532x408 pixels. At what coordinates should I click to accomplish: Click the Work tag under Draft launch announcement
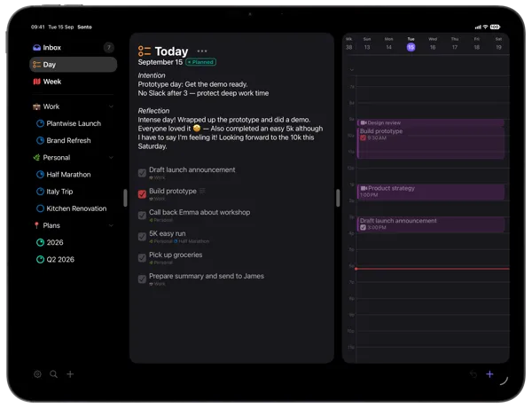click(157, 177)
